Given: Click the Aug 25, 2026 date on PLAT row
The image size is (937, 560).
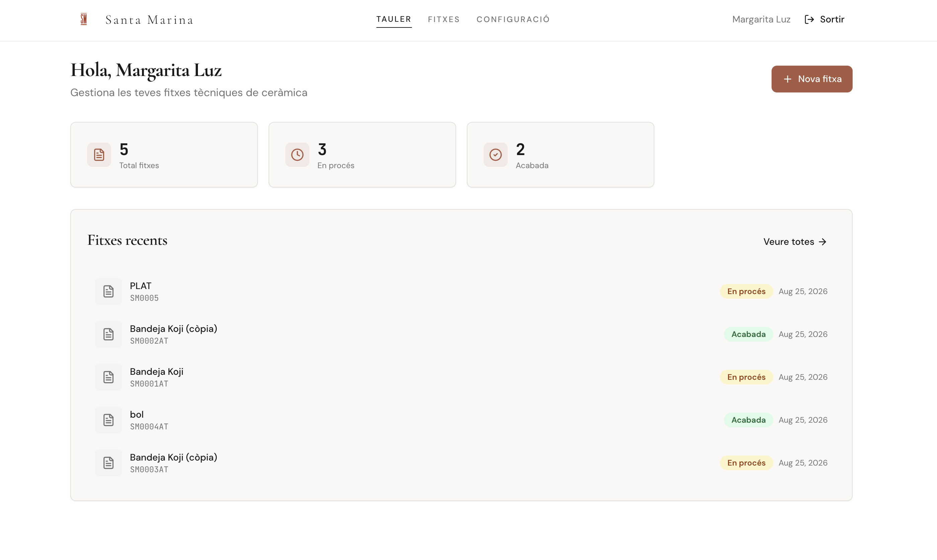Looking at the screenshot, I should tap(803, 291).
